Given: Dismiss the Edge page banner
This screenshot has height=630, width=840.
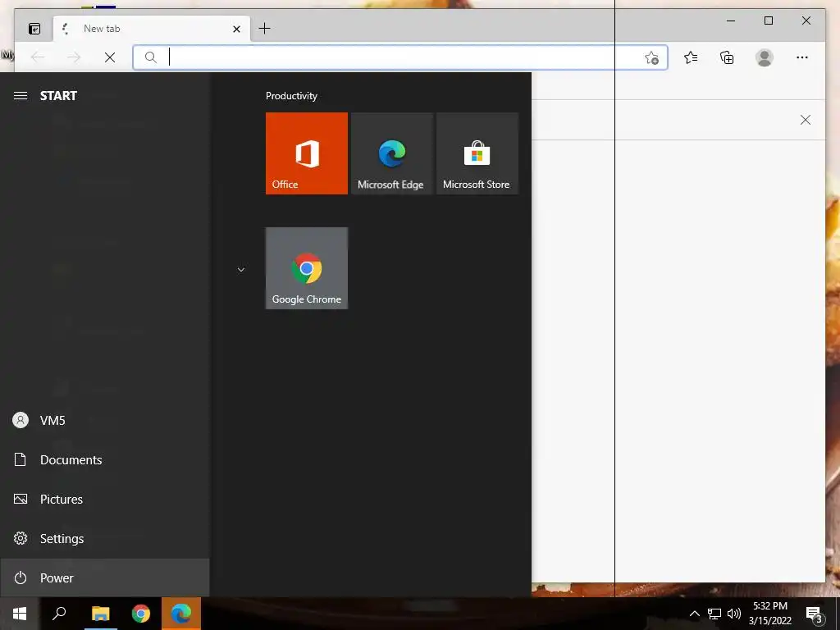Looking at the screenshot, I should point(806,120).
